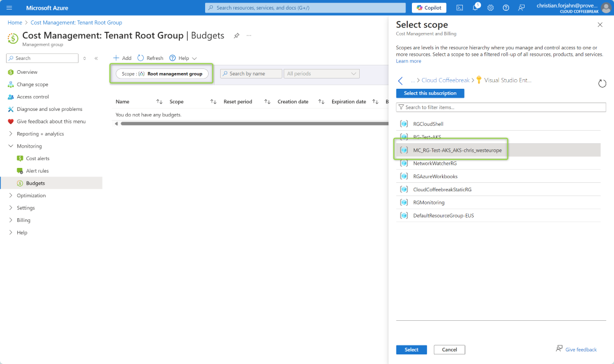Pin the Budgets page with pushpin icon

(236, 35)
